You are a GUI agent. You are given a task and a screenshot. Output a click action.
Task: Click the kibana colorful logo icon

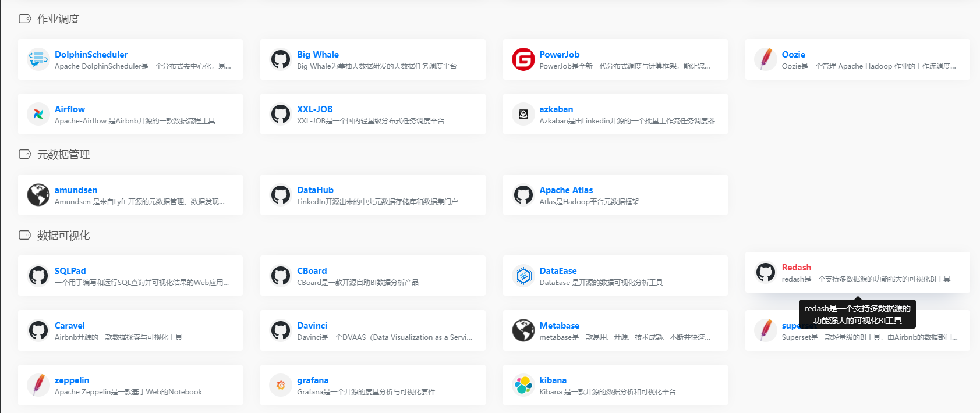[x=523, y=385]
